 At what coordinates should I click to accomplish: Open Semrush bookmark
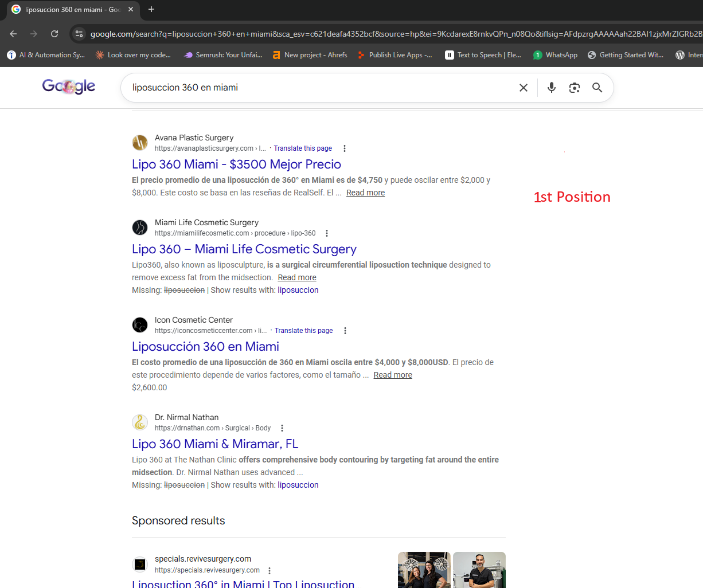coord(222,55)
